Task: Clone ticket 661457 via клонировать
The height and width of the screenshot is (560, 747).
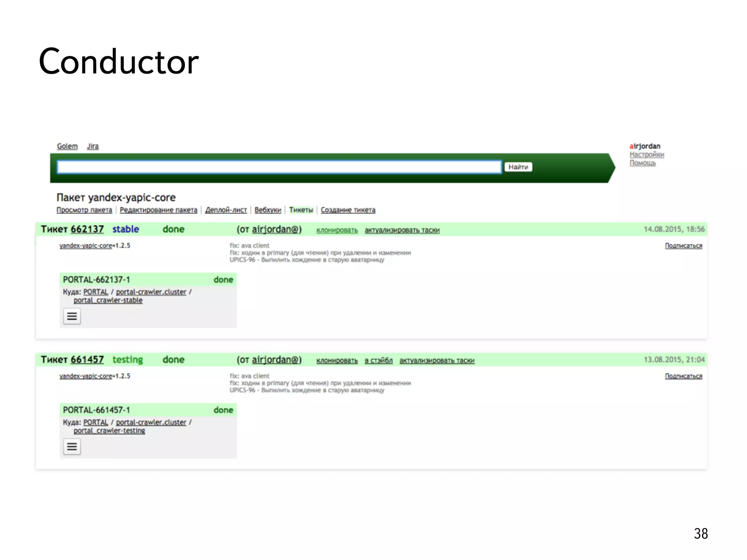Action: point(337,361)
